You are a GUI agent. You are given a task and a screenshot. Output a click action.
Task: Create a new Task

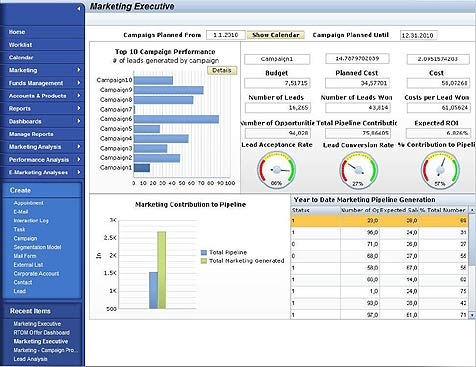coord(19,229)
